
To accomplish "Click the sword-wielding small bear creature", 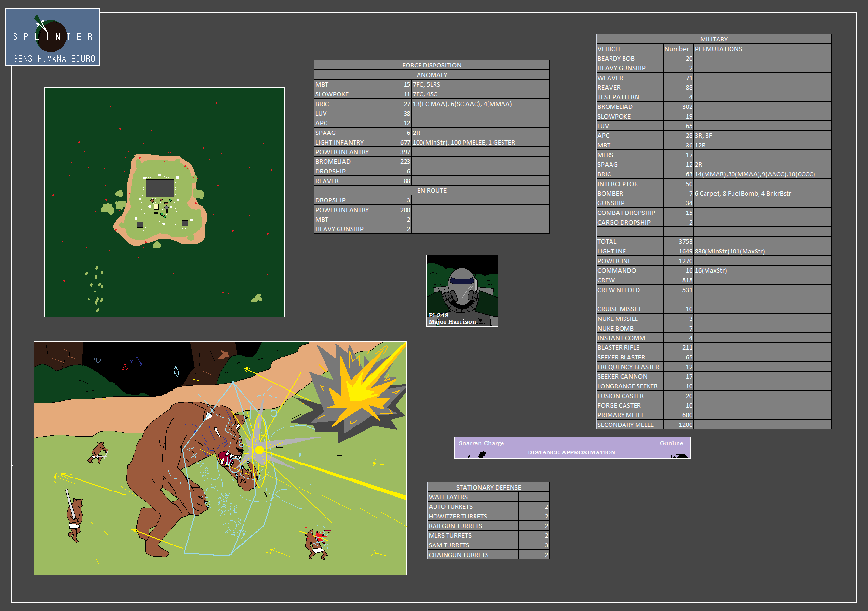I will pos(74,516).
